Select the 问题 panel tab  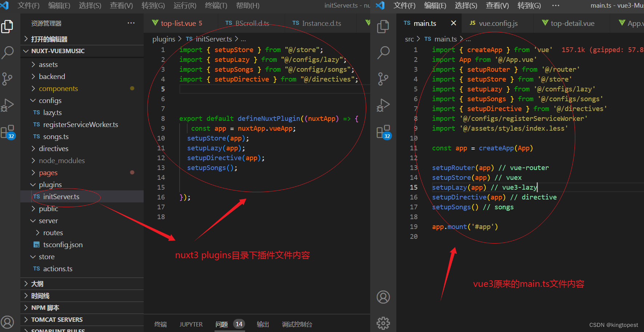point(221,324)
